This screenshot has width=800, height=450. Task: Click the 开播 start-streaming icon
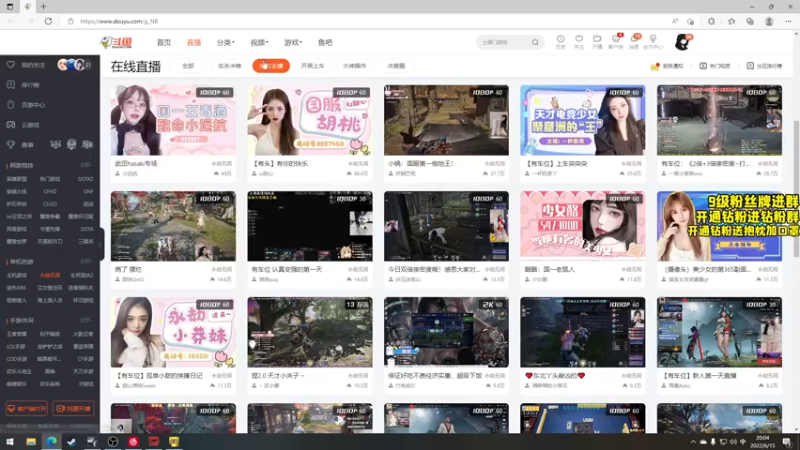[597, 42]
